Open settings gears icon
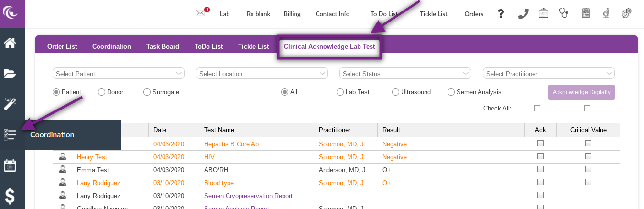The image size is (644, 209). 626,13
